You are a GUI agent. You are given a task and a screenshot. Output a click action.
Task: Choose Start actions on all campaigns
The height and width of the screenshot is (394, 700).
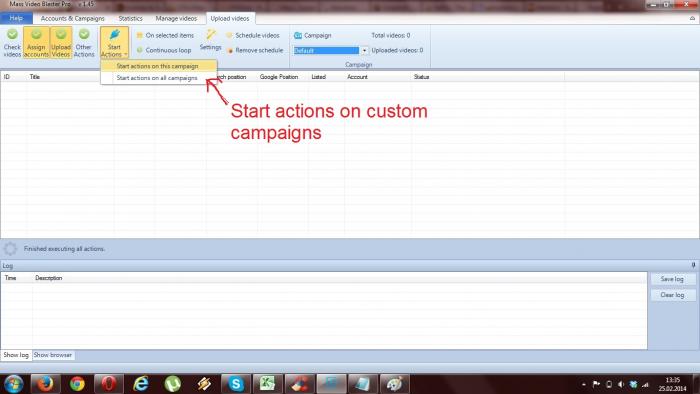[158, 78]
